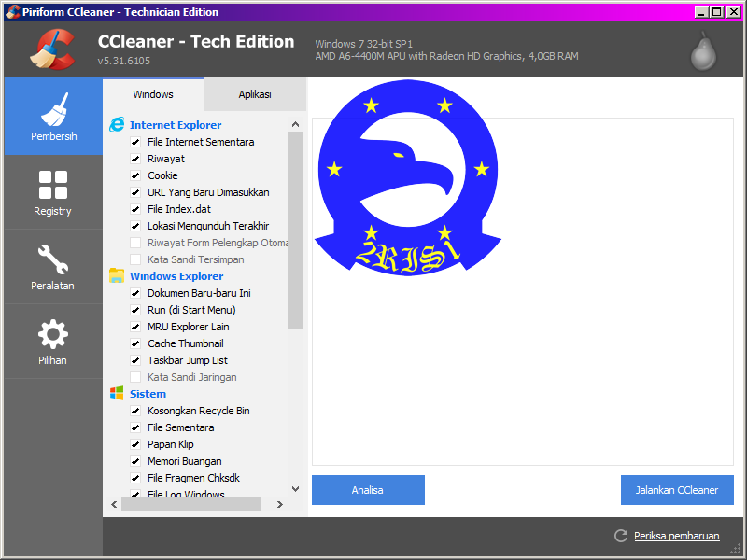Maximize the CCleaner window

[716, 12]
